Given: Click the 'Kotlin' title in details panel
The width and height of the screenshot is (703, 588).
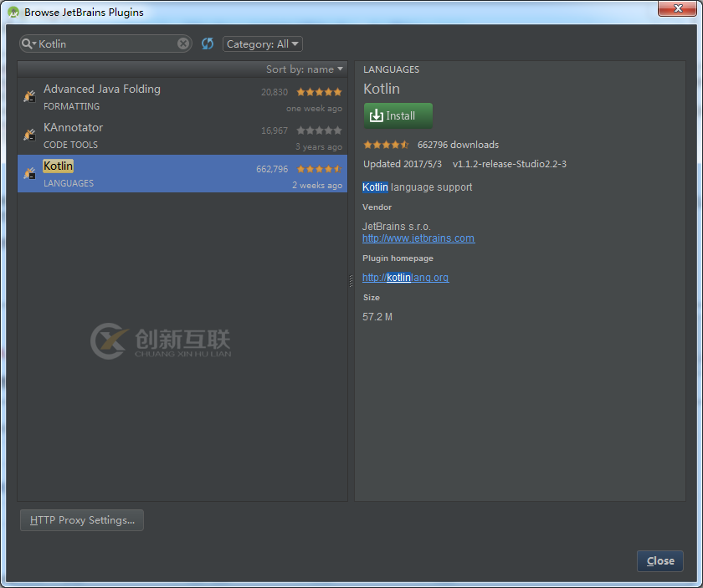Looking at the screenshot, I should 381,89.
